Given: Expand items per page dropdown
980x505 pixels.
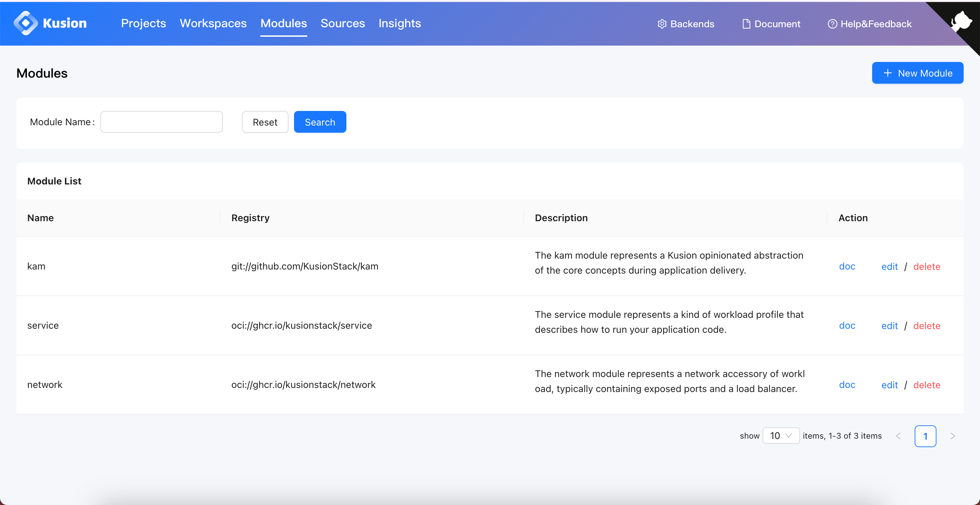Looking at the screenshot, I should (780, 436).
